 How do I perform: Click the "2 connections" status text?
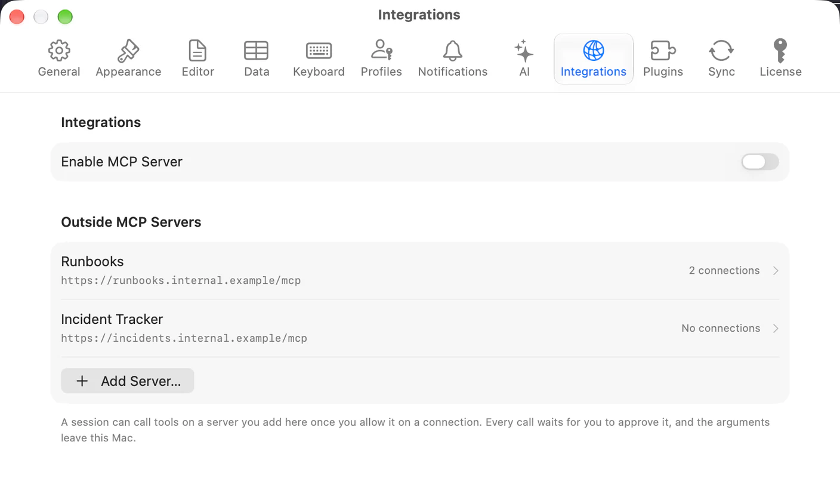click(724, 271)
